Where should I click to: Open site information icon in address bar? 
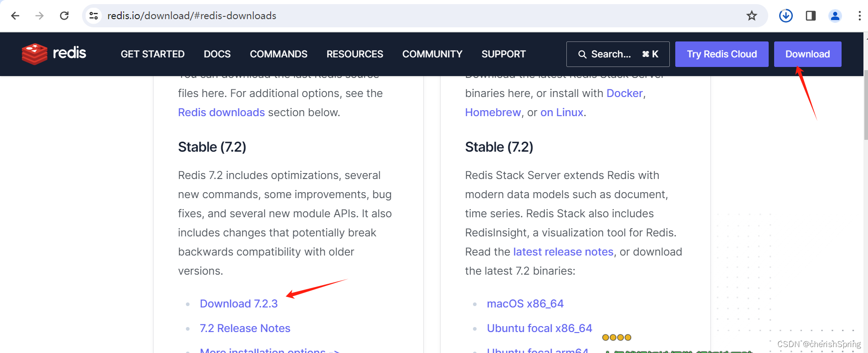(94, 16)
